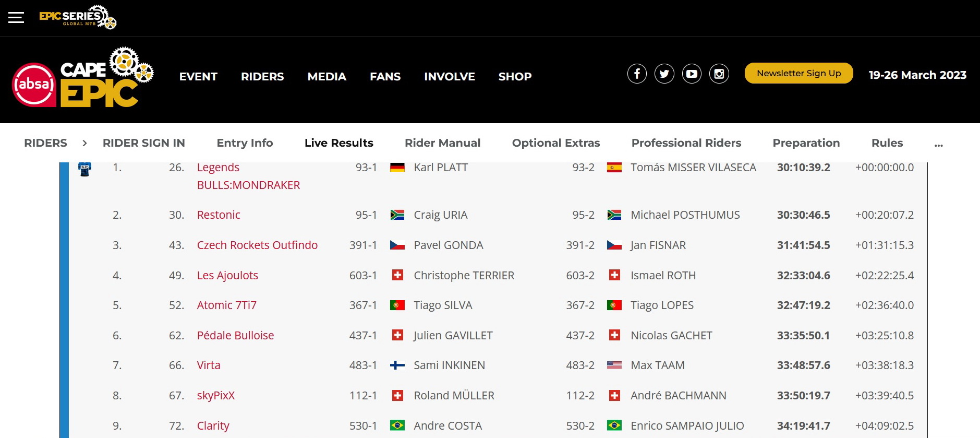Open the hamburger menu icon
This screenshot has width=980, height=438.
[16, 18]
